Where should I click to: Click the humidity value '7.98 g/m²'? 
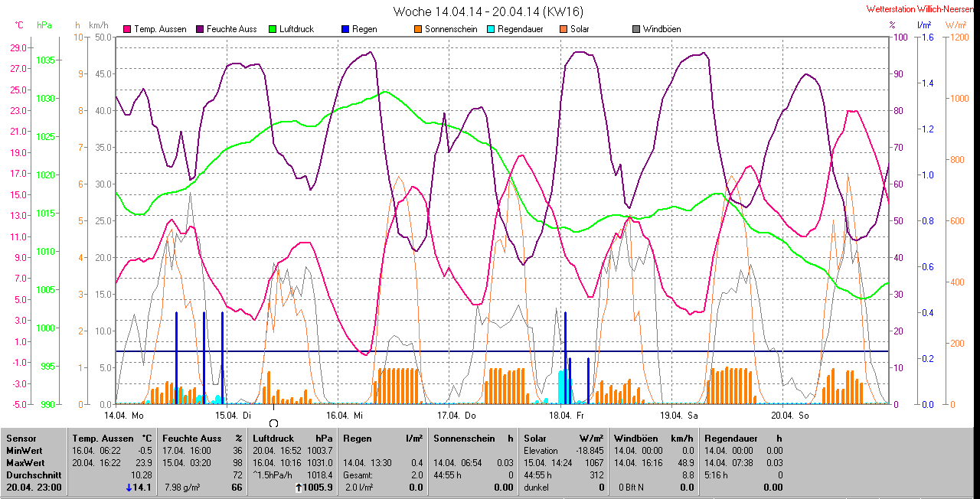point(184,488)
